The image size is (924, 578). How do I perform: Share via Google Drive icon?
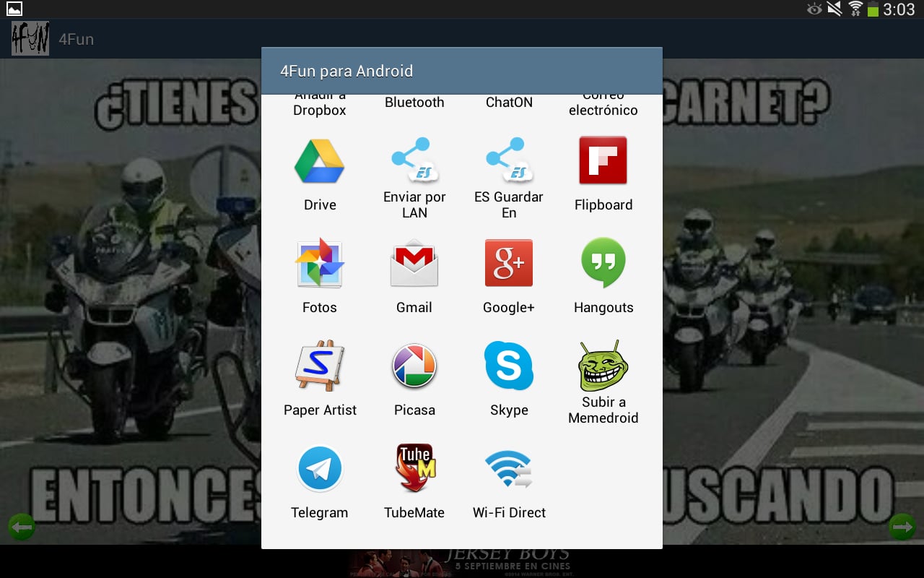point(319,161)
